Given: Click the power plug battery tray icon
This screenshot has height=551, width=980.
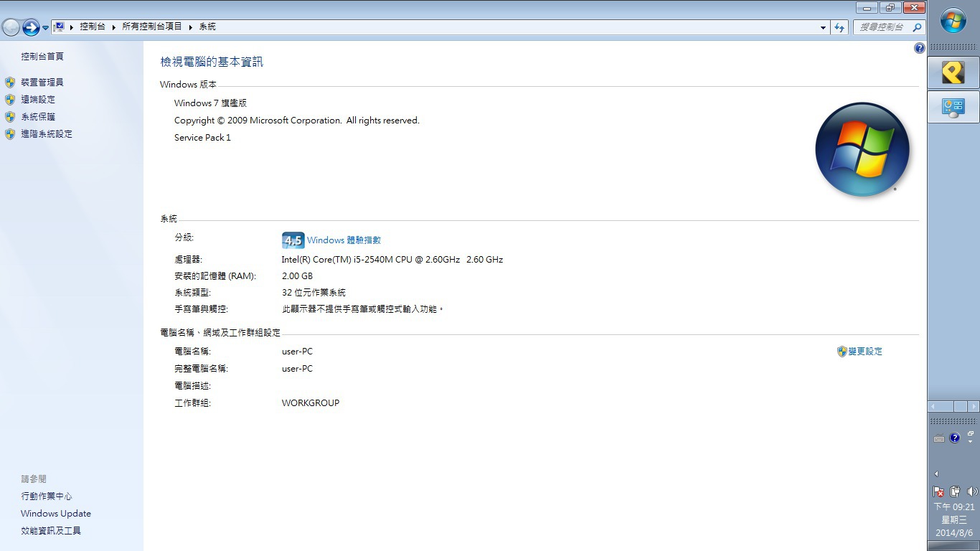Looking at the screenshot, I should (955, 491).
